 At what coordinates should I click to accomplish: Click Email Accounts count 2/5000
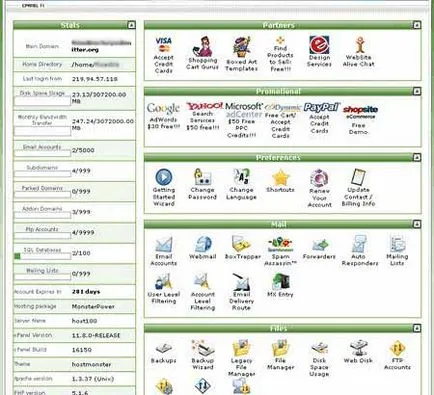83,150
